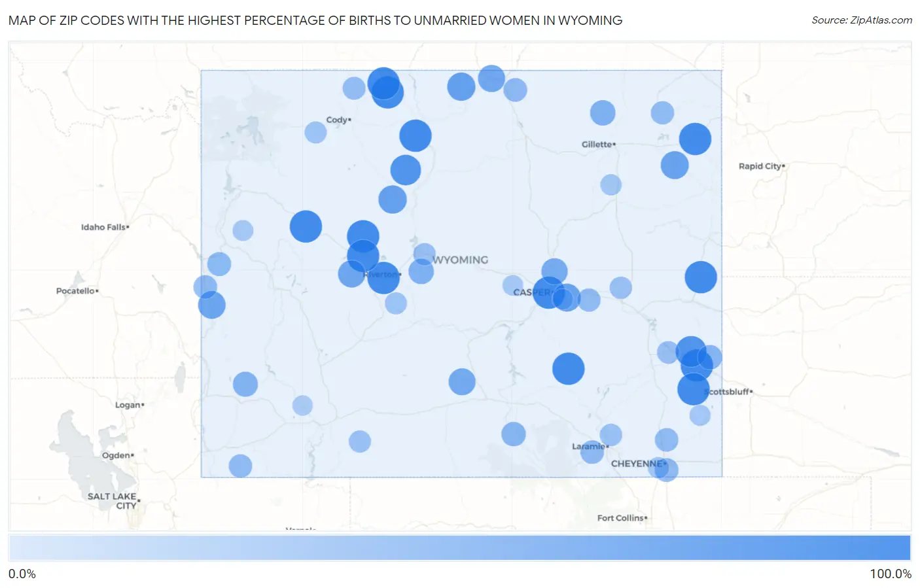Click the Laramie city label
The width and height of the screenshot is (920, 588).
(x=590, y=446)
